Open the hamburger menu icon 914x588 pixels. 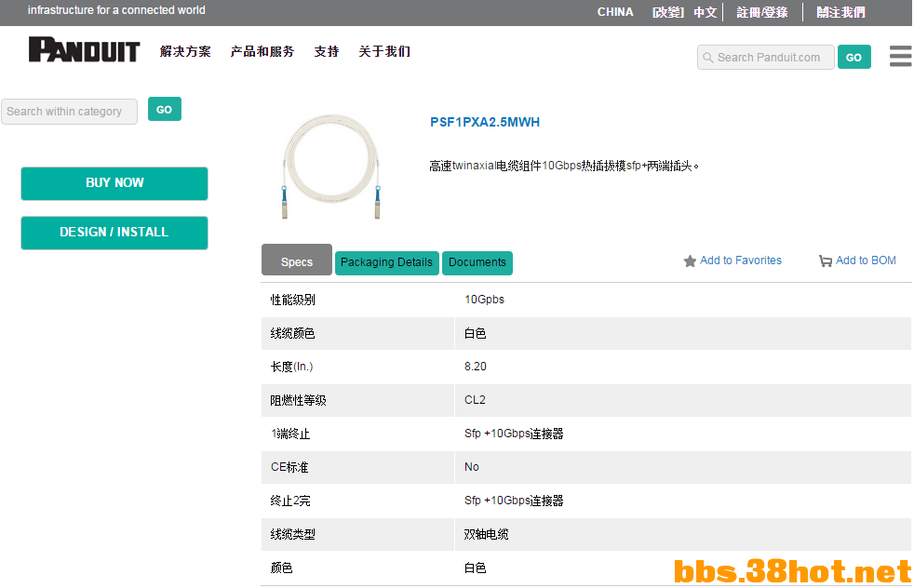click(901, 57)
